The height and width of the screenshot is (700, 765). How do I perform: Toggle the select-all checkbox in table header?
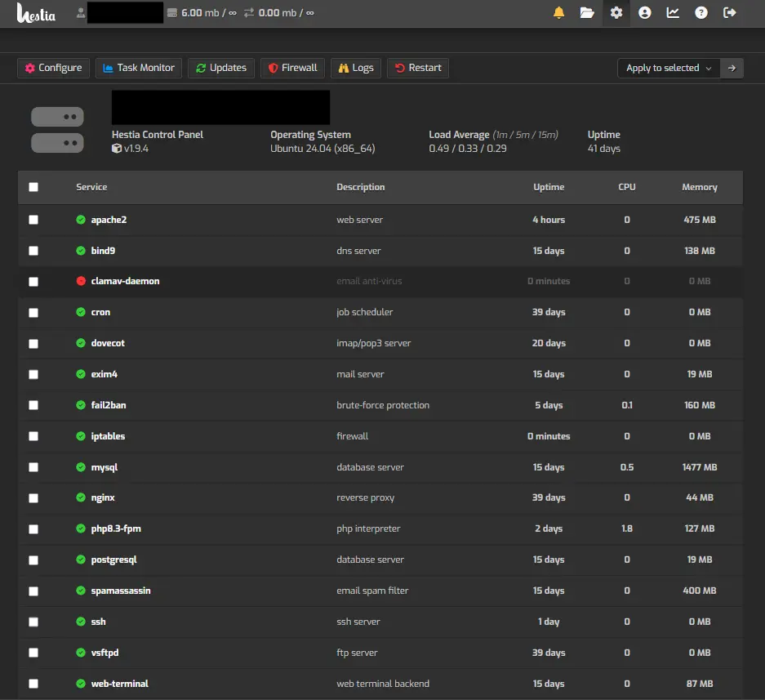pos(33,187)
